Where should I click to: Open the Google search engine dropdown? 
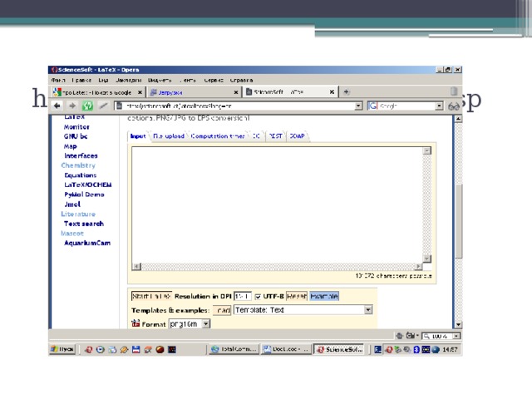point(439,106)
